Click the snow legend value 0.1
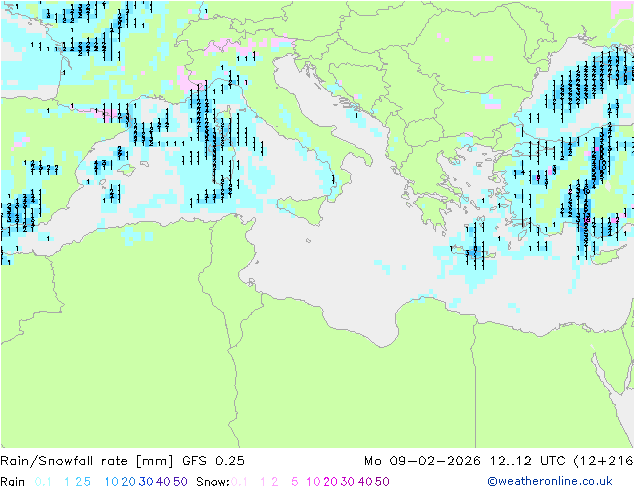Viewport: 634px width, 490px height. tap(239, 482)
